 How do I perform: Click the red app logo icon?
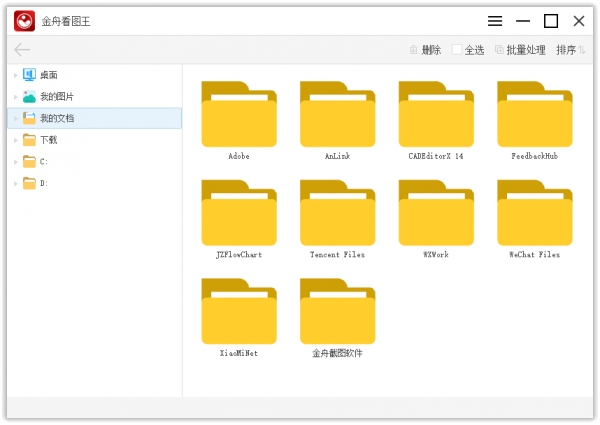point(25,21)
